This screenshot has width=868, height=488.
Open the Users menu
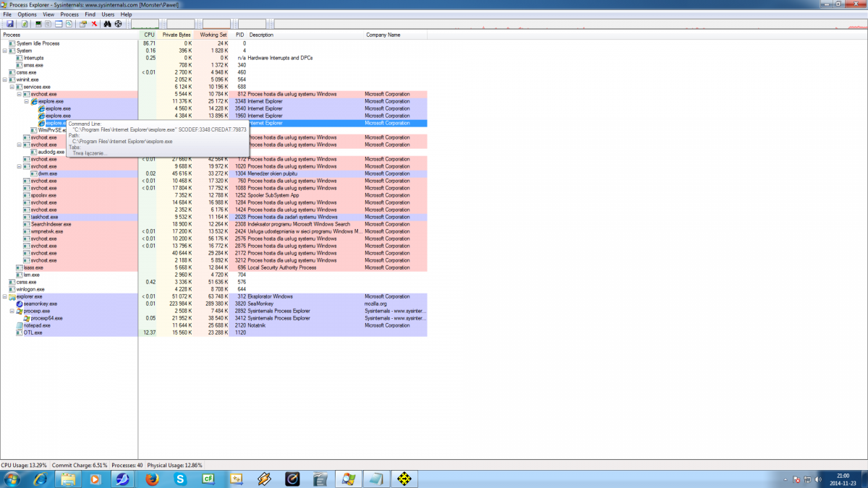coord(108,14)
